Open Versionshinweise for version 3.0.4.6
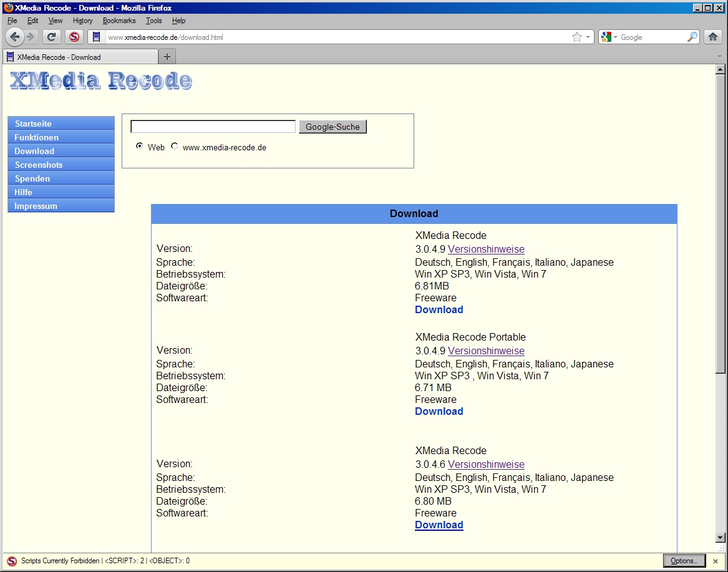Screen dimensions: 728x572 coord(486,464)
